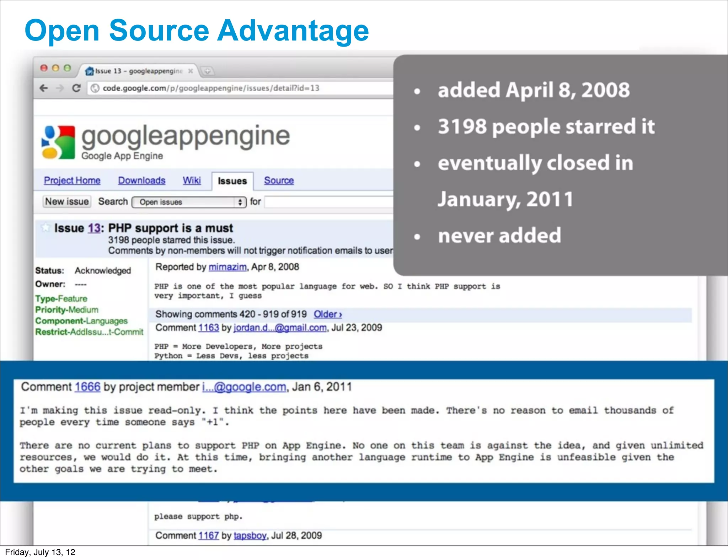Click the 'PHP support is a must' title
The width and height of the screenshot is (728, 560).
[x=171, y=228]
